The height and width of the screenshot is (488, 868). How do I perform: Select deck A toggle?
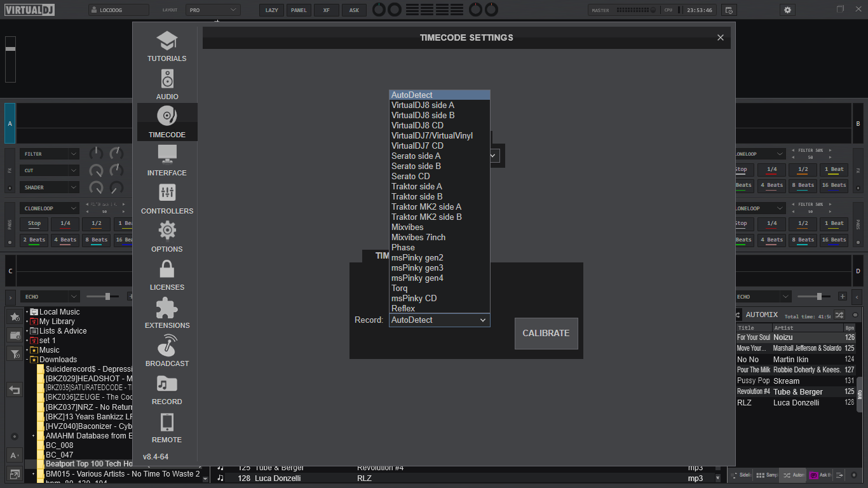10,123
